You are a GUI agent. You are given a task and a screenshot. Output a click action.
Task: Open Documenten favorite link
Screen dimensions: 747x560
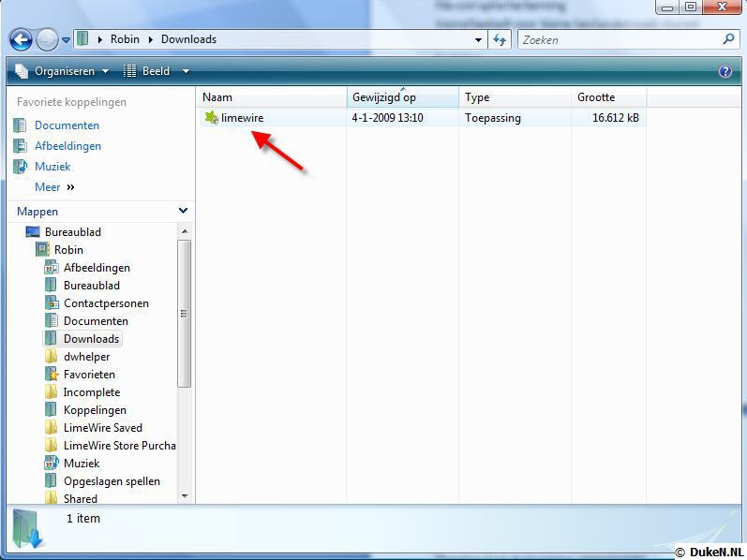pos(67,125)
